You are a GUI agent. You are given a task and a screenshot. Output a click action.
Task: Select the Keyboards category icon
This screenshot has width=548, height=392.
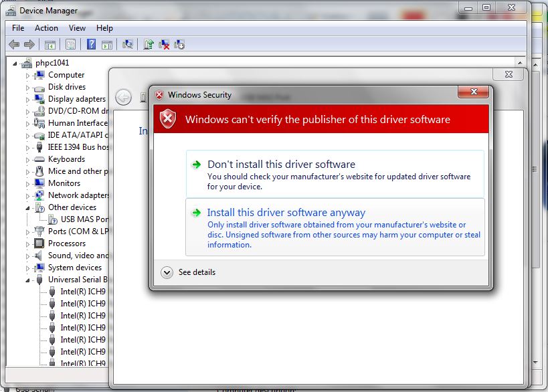coord(39,159)
